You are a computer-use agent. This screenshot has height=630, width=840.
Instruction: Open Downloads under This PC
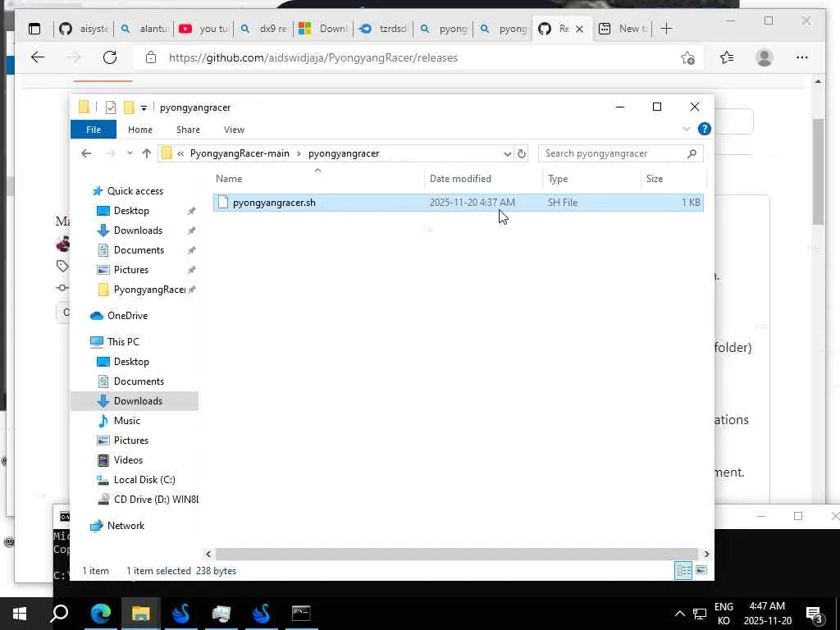138,400
